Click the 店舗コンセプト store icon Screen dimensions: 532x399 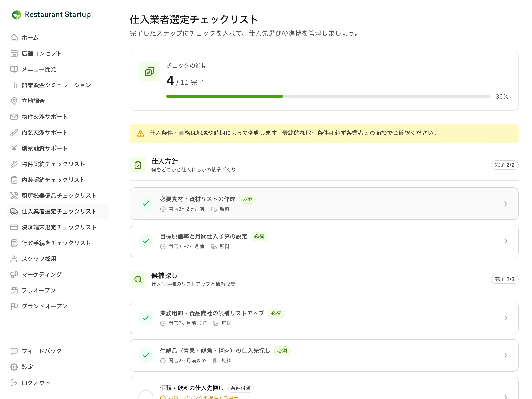tap(14, 53)
